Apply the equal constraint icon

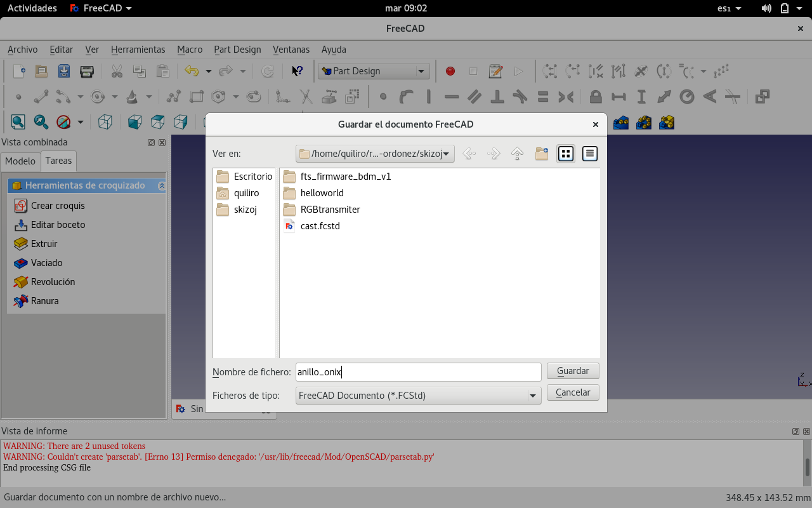click(543, 97)
